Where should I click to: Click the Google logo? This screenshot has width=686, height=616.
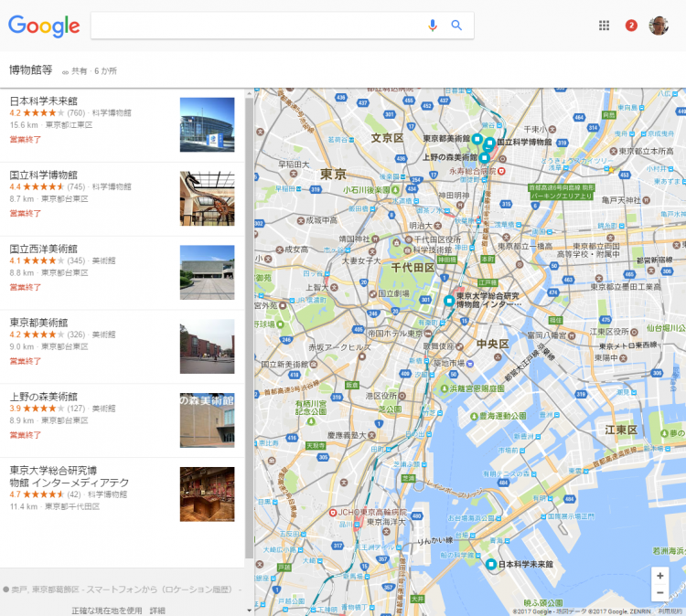pos(44,27)
